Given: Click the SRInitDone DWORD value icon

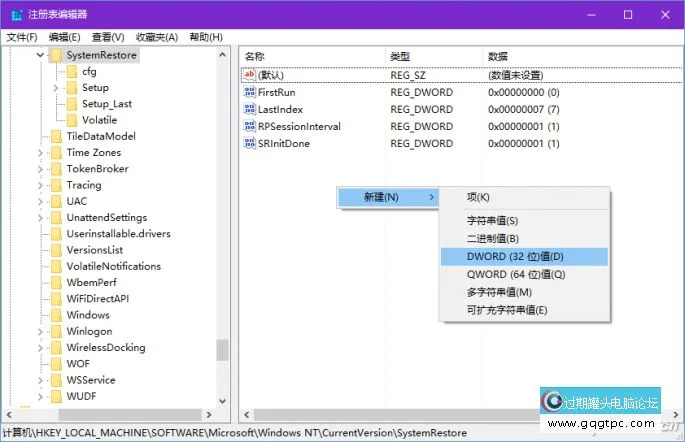Looking at the screenshot, I should click(249, 143).
